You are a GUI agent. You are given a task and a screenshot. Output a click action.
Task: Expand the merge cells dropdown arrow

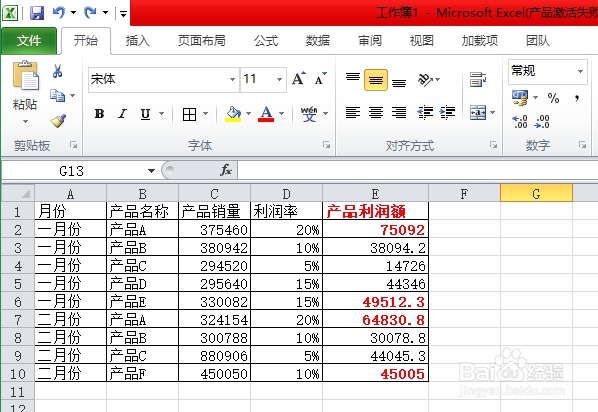coord(492,113)
